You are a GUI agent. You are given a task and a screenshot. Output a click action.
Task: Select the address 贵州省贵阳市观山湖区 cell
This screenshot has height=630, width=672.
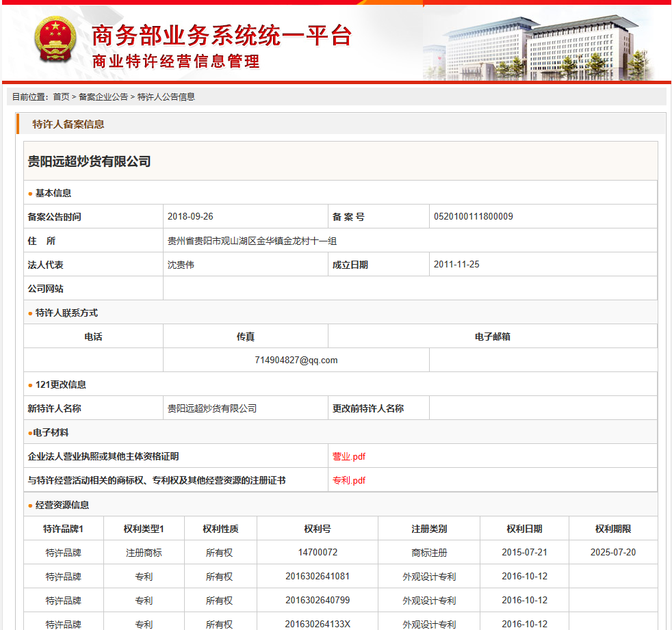coord(252,241)
